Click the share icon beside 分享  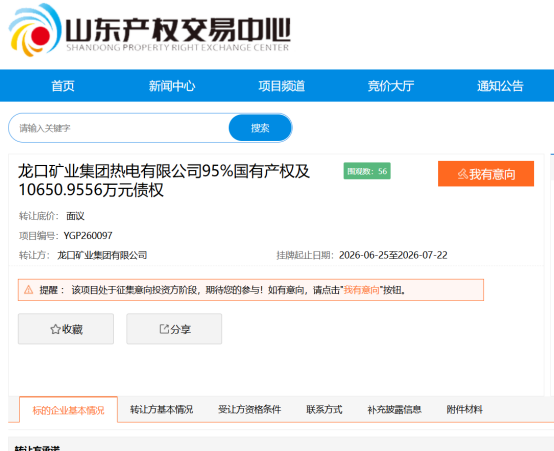[x=164, y=329]
